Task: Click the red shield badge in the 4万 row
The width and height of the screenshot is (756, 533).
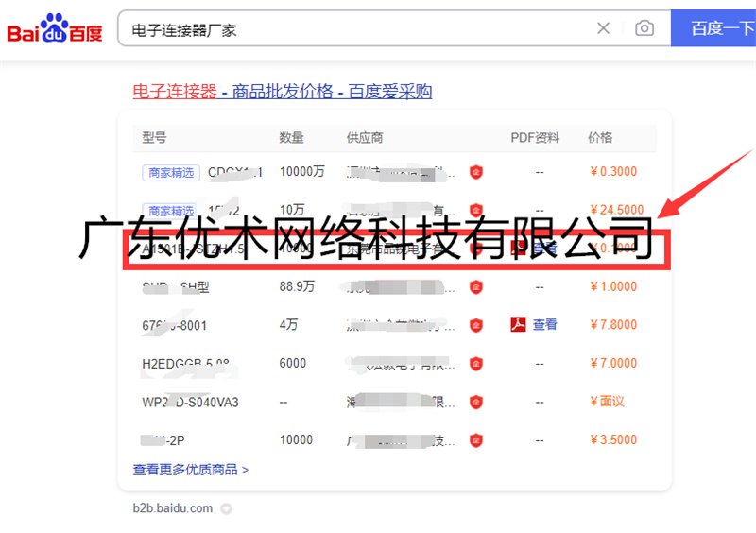Action: pos(476,325)
